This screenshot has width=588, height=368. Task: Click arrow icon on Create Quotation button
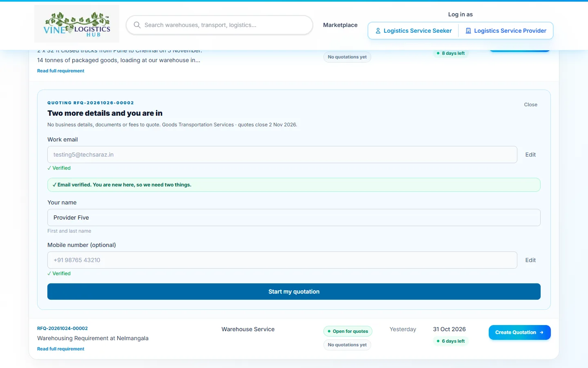(x=541, y=332)
